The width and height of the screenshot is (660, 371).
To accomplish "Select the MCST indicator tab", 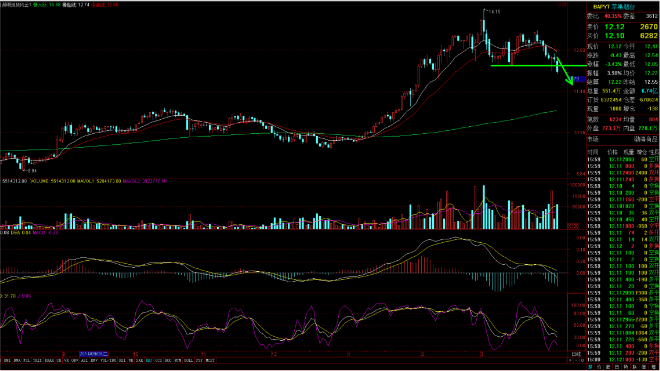I will tap(210, 360).
